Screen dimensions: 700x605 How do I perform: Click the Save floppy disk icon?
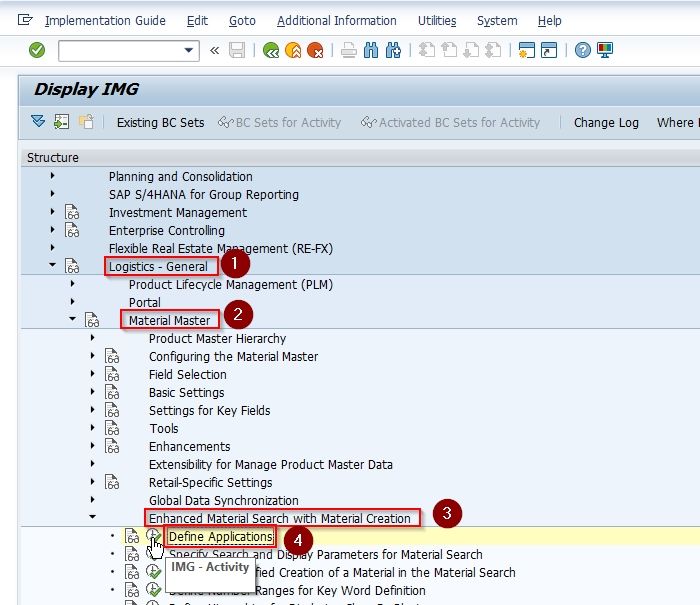[x=237, y=50]
